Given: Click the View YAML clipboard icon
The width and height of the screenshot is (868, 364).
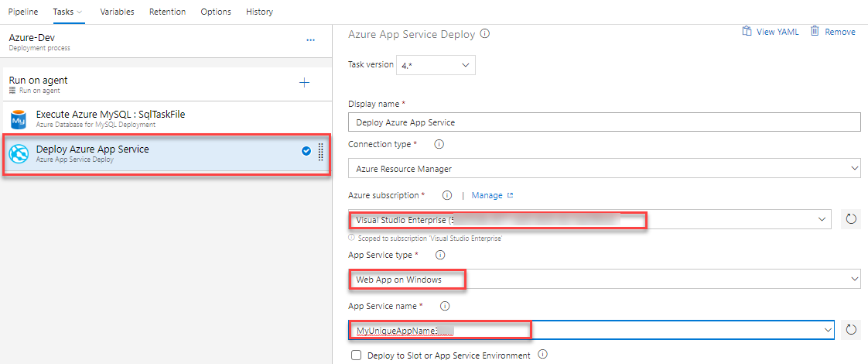Looking at the screenshot, I should [x=747, y=31].
